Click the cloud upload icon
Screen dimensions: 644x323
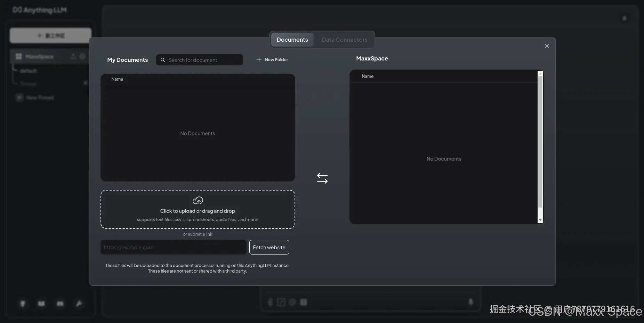(x=198, y=201)
